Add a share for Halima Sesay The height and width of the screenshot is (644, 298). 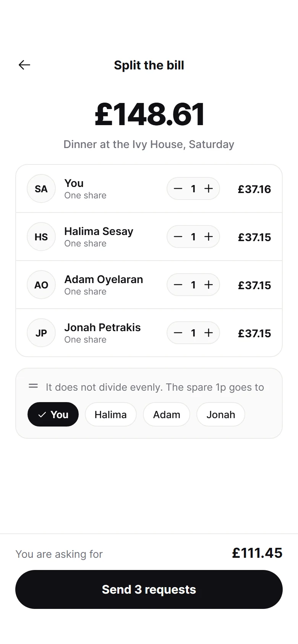[209, 237]
